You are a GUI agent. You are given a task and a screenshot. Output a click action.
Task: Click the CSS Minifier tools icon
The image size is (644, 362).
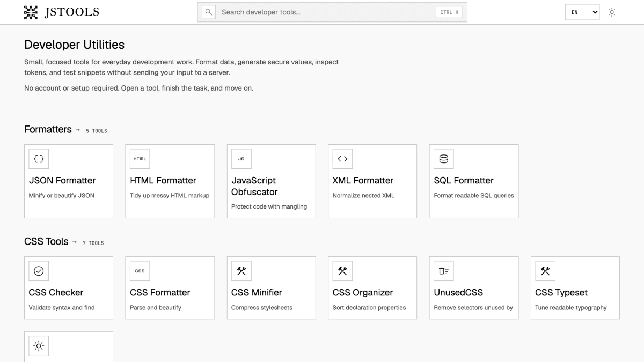pos(241,271)
